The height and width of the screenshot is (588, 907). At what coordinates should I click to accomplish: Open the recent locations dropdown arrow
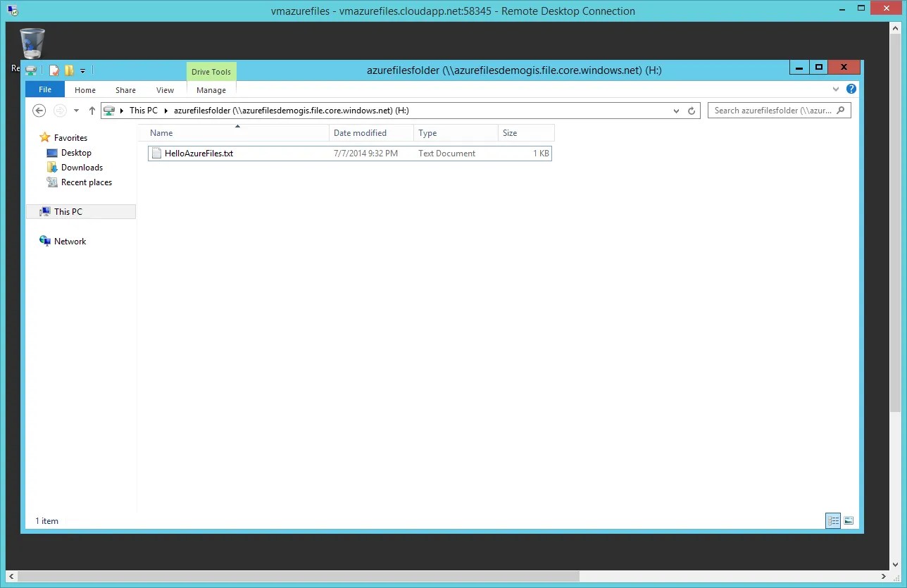(76, 111)
